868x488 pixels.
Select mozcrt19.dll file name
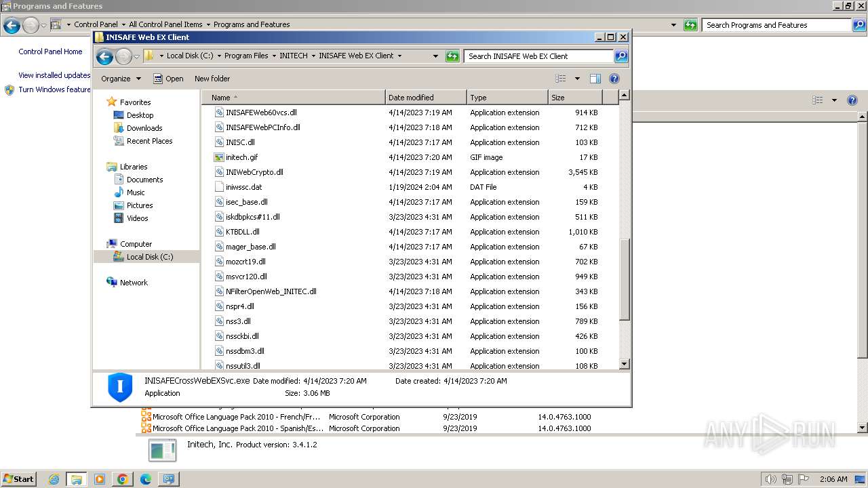tap(245, 262)
